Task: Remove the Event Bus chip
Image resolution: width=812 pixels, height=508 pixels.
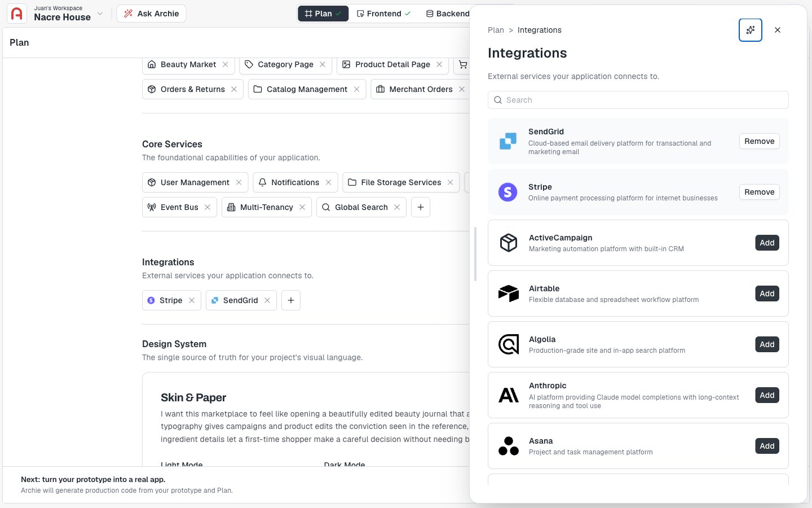Action: (x=208, y=207)
